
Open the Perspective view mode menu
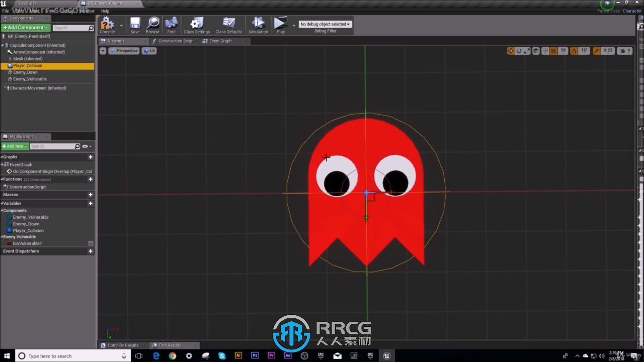pos(124,51)
